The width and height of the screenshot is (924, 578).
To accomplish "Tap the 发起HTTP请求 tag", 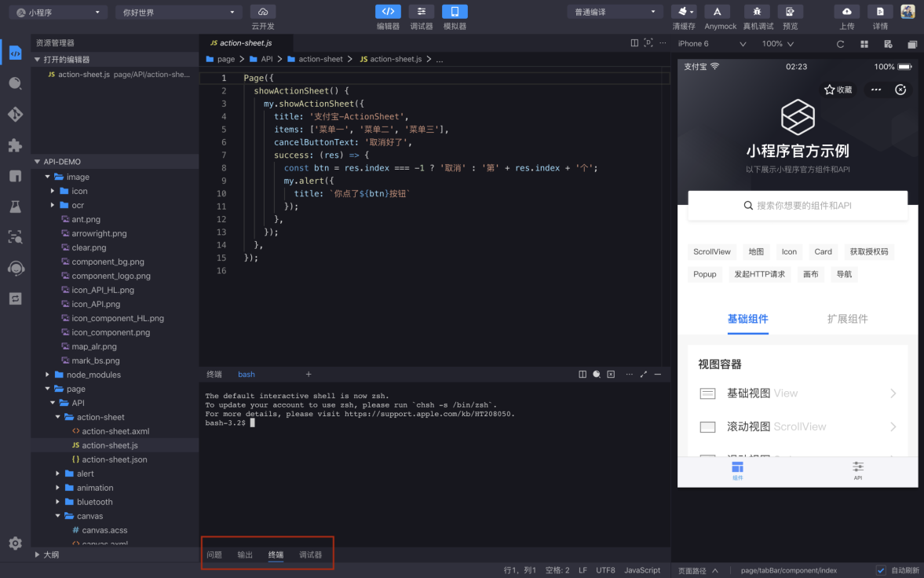I will (760, 274).
